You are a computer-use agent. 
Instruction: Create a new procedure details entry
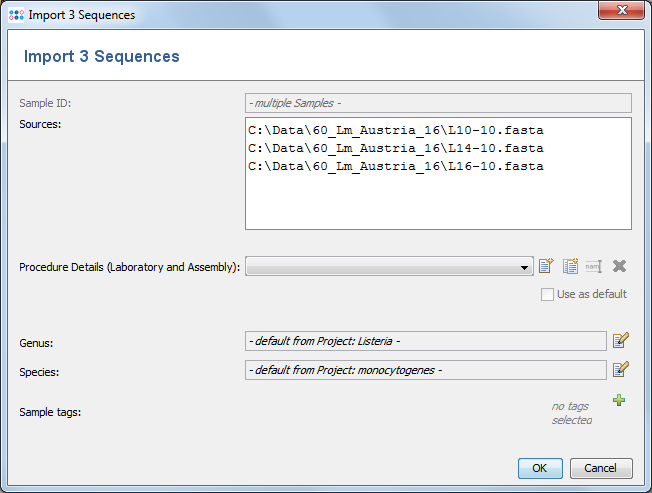pyautogui.click(x=546, y=266)
